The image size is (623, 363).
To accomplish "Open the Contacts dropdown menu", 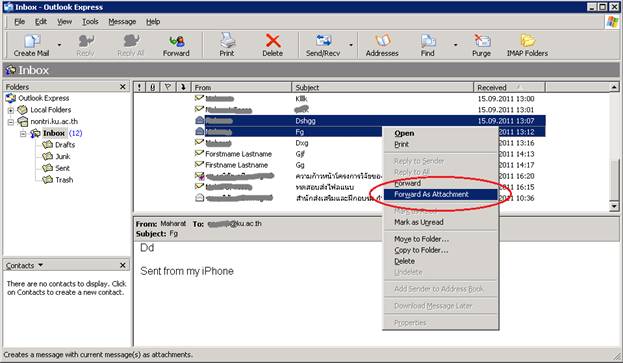I will tap(41, 265).
